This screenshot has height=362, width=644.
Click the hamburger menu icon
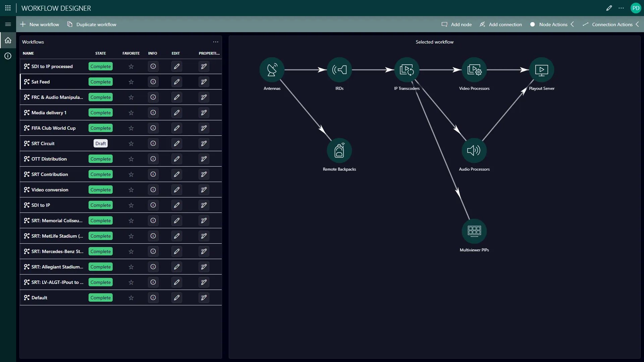pos(8,24)
